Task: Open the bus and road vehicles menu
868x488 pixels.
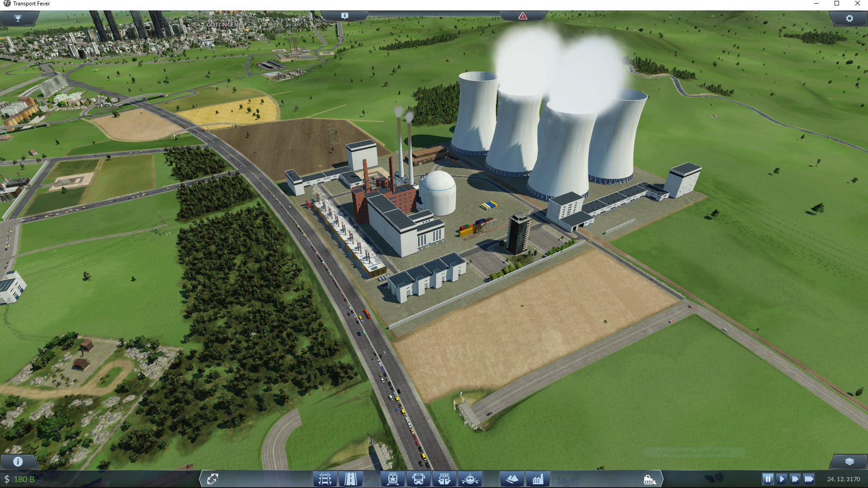Action: tap(418, 479)
